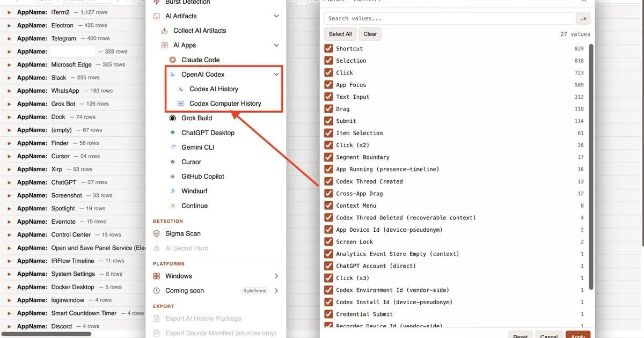Click the Select All button

click(340, 34)
